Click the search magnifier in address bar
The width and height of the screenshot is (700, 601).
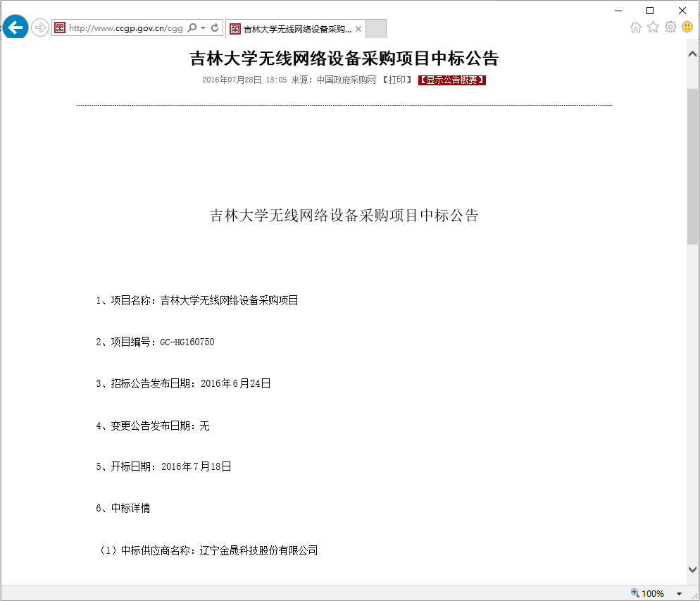tap(192, 28)
